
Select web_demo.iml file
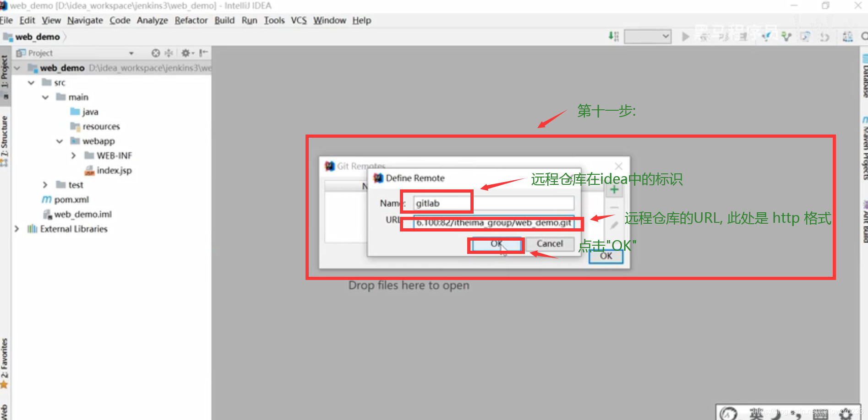[77, 215]
